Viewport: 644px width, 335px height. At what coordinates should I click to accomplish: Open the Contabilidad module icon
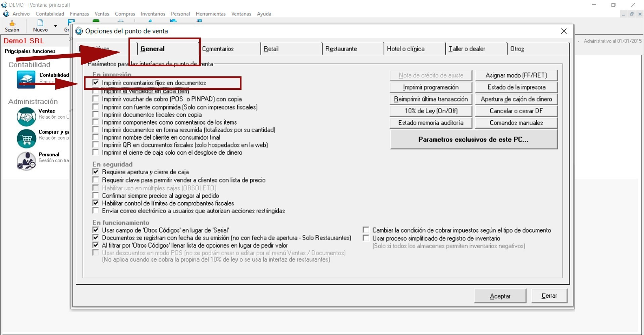[x=26, y=79]
